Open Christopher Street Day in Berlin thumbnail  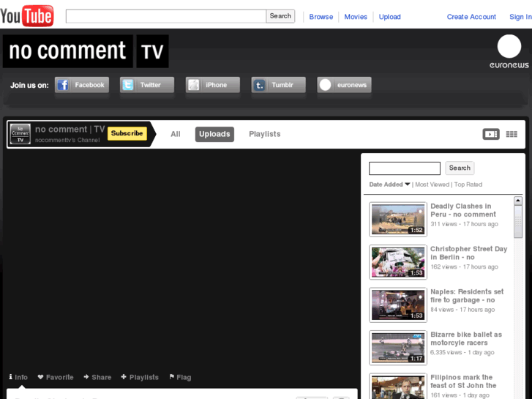click(398, 262)
